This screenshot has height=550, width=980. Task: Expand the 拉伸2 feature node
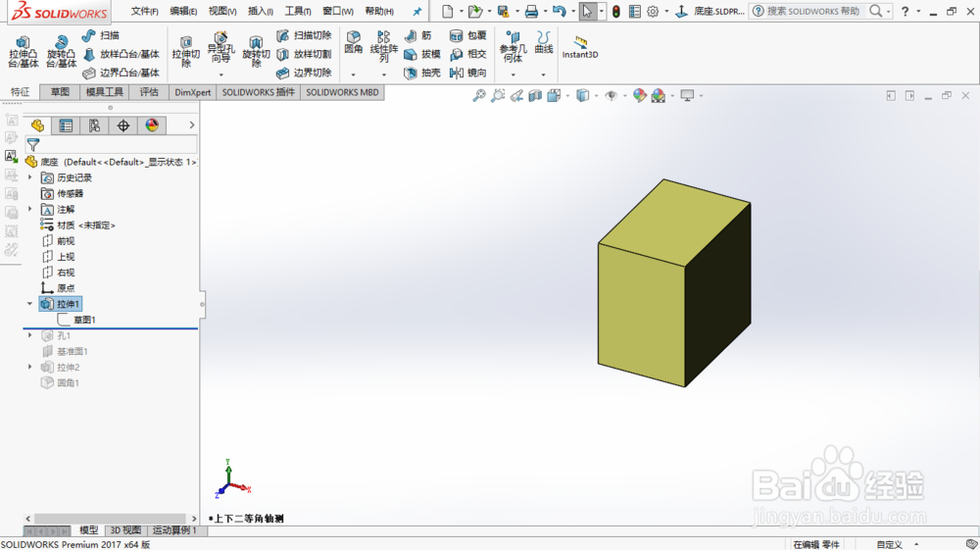(x=30, y=367)
